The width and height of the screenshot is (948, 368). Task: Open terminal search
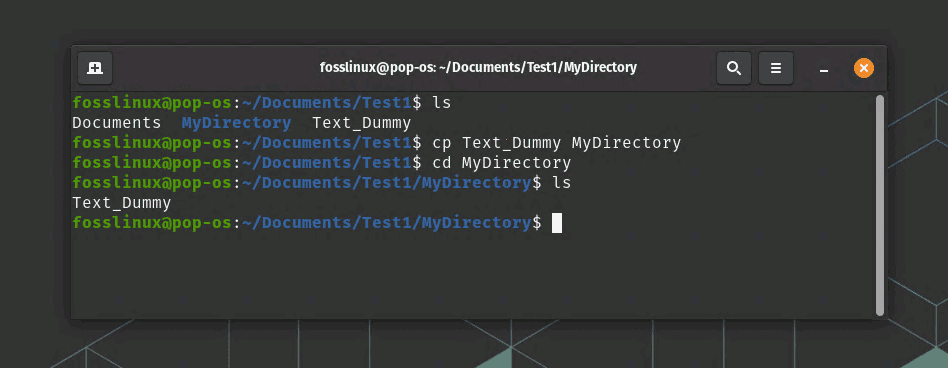tap(734, 68)
